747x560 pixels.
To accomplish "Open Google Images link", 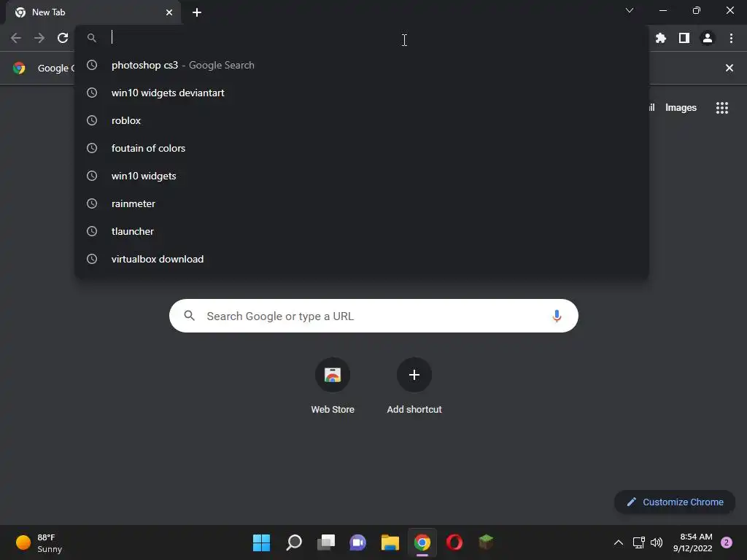I will [x=681, y=108].
